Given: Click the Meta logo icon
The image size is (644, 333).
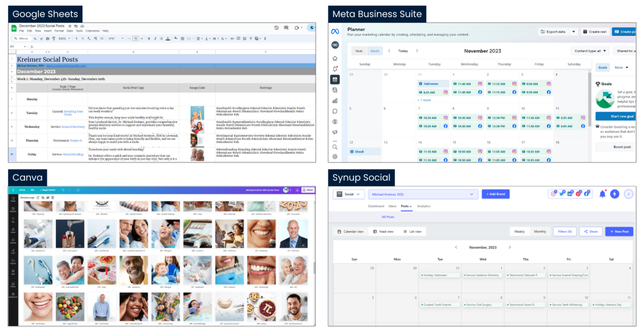Looking at the screenshot, I should [335, 31].
